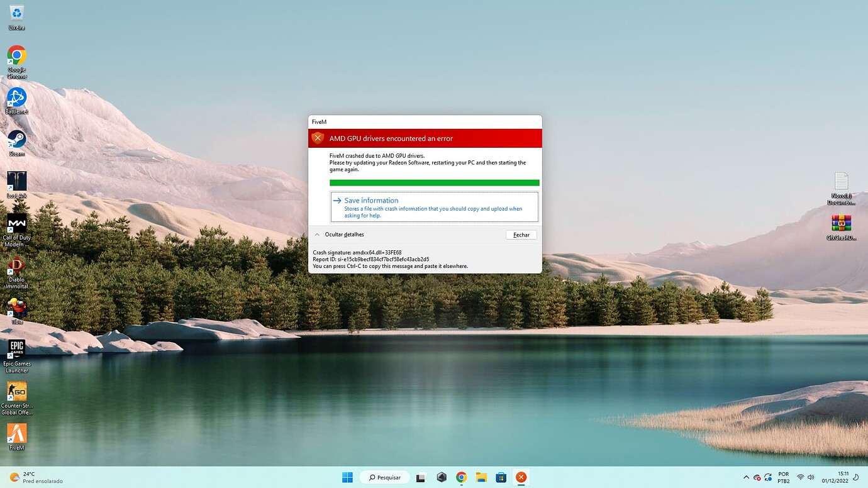
Task: Click the green progress bar
Action: (x=434, y=182)
